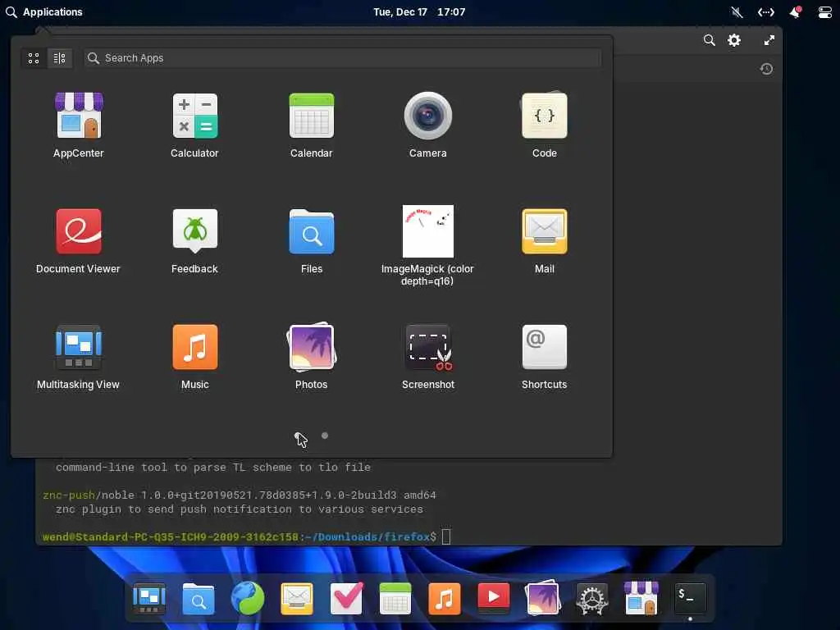Launch Mail from the app grid

click(x=545, y=241)
